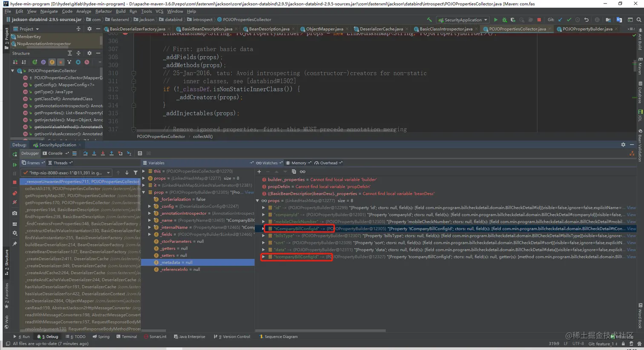Build project with the hammer icon
Viewport: 644px width, 350px height.
click(429, 20)
